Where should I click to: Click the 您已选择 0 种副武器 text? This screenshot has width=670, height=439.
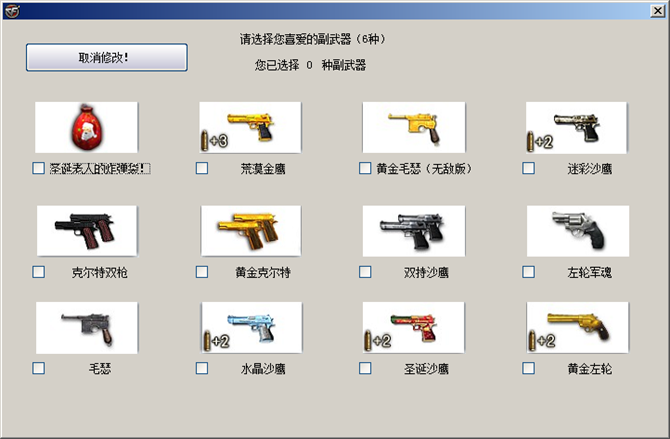pyautogui.click(x=310, y=65)
